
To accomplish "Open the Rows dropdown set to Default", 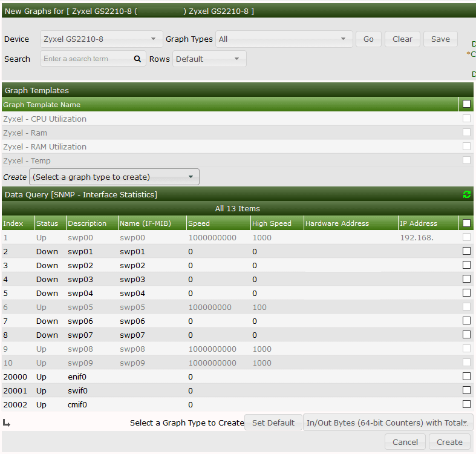I will [x=209, y=59].
